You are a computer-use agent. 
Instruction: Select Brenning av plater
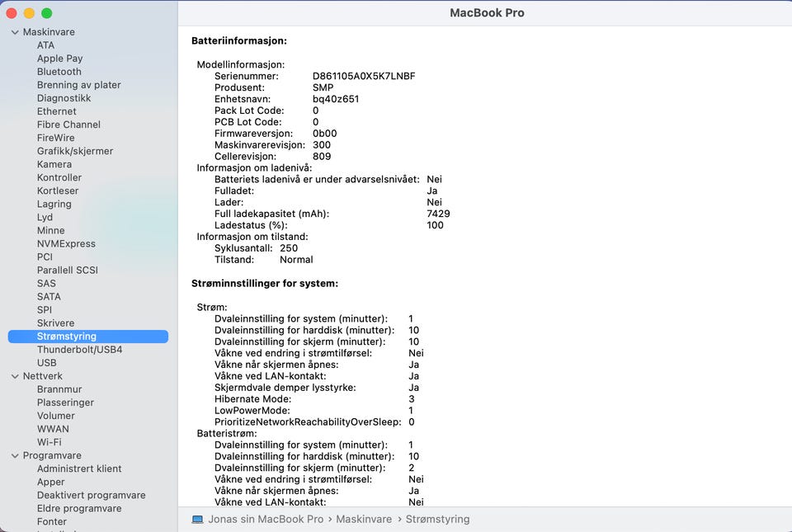point(79,85)
